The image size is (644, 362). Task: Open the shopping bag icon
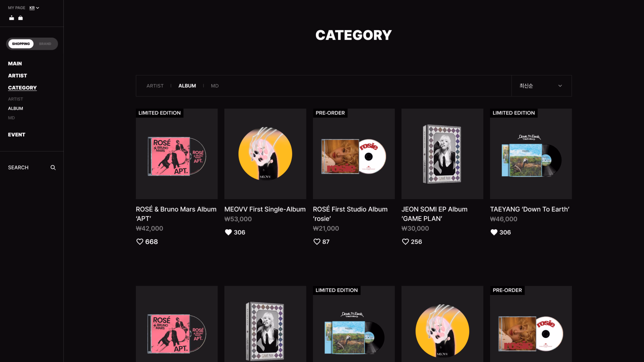[x=21, y=18]
